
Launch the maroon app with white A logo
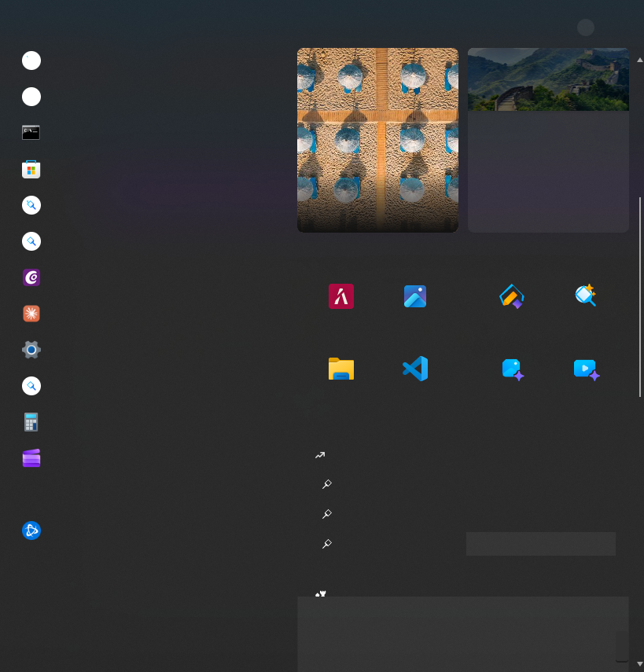coord(341,296)
